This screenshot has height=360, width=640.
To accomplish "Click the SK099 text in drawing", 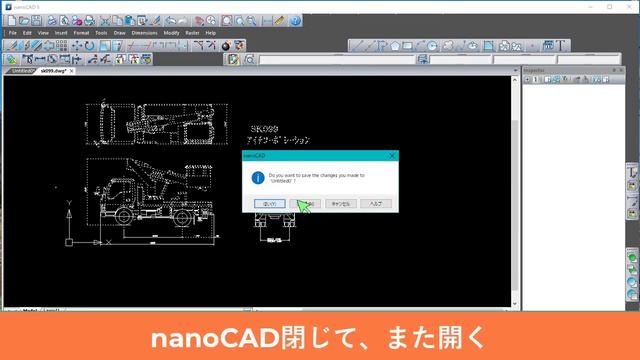I will pyautogui.click(x=264, y=129).
